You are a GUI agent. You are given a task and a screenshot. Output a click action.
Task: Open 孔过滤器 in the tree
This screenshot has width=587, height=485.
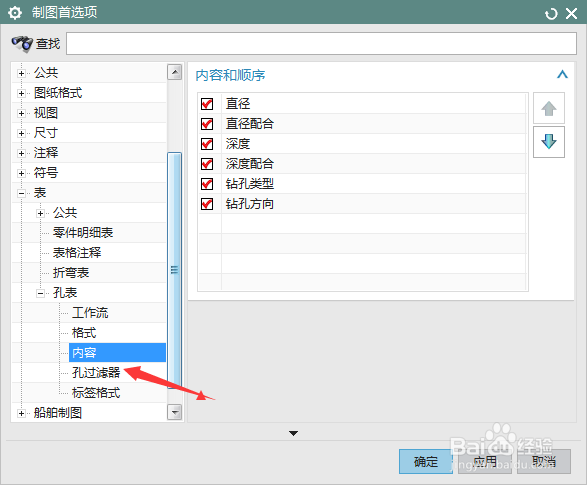96,373
